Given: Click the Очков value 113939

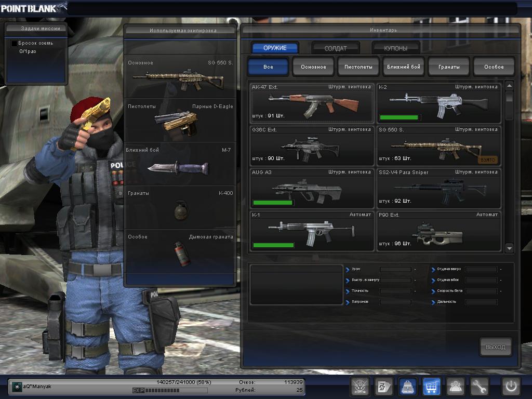Looking at the screenshot, I should coord(293,382).
